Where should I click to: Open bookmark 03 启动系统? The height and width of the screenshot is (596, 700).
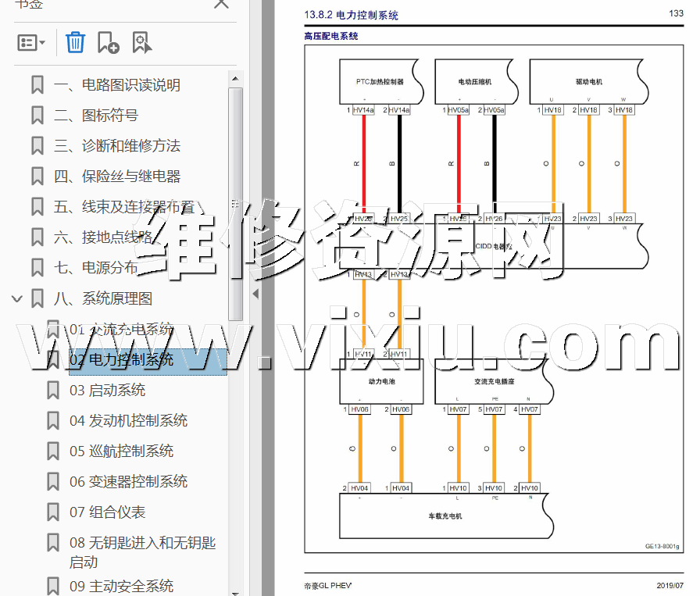tap(107, 391)
